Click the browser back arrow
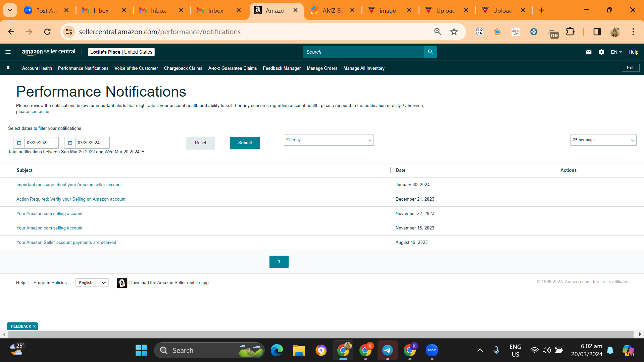The height and width of the screenshot is (362, 644). (11, 32)
